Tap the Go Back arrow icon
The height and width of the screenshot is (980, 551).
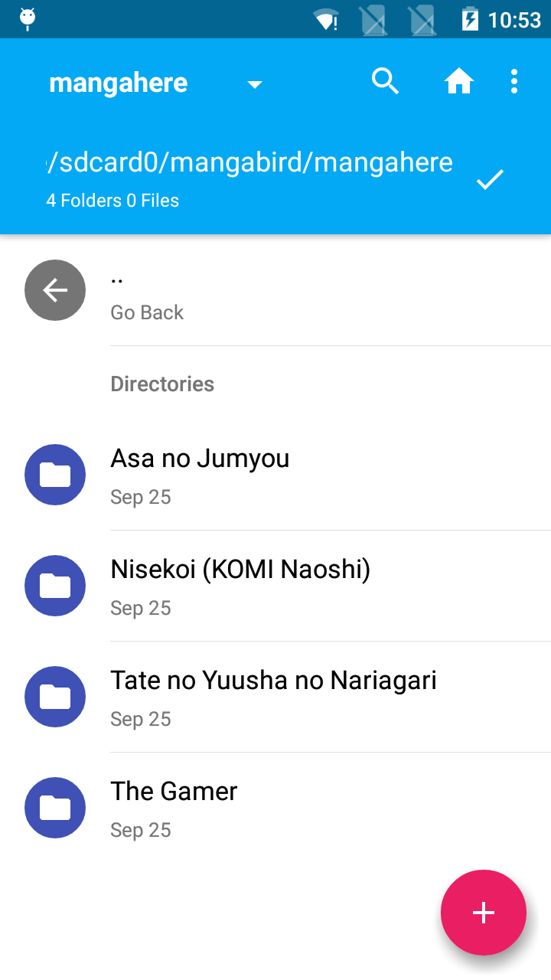55,290
